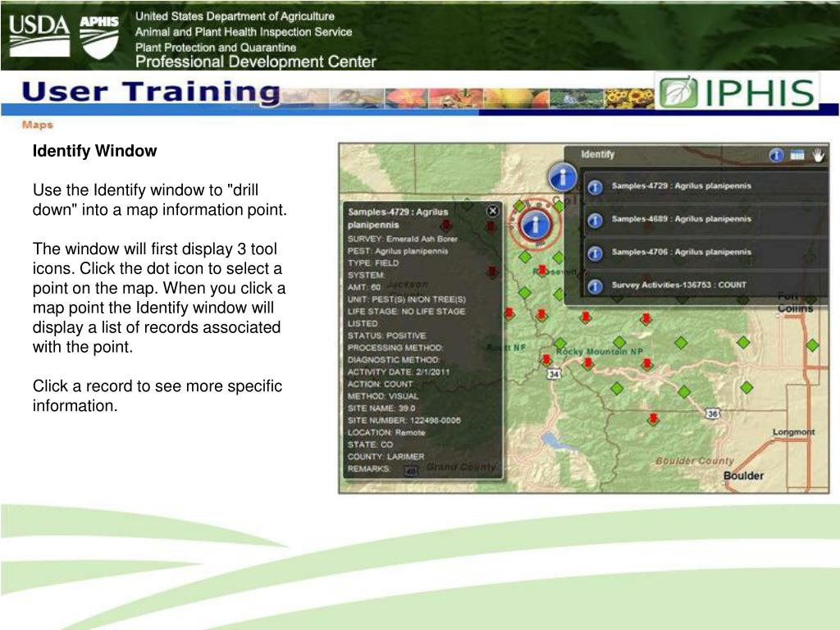Viewport: 840px width, 630px height.
Task: Click Professional Development Center header text
Action: (x=256, y=62)
